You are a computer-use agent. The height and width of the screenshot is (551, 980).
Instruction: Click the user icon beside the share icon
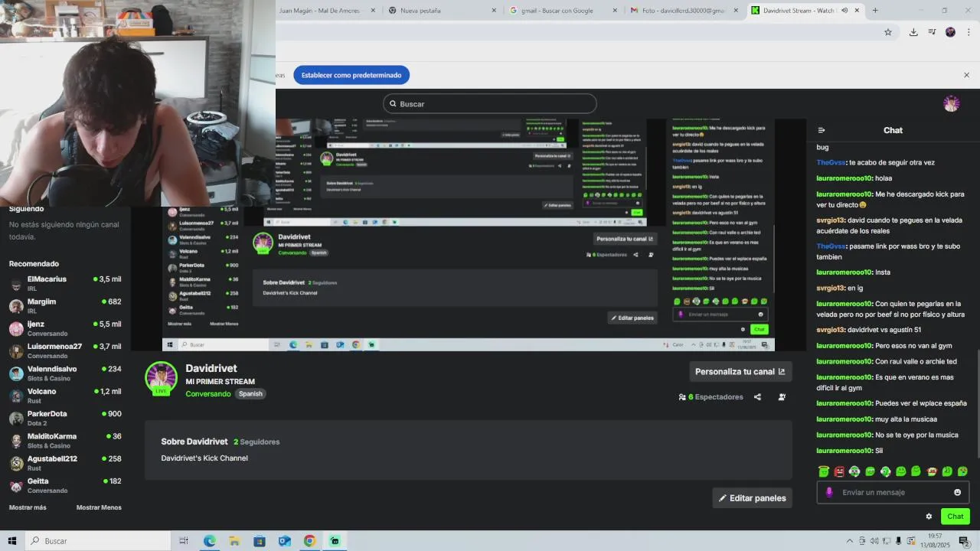click(x=782, y=397)
